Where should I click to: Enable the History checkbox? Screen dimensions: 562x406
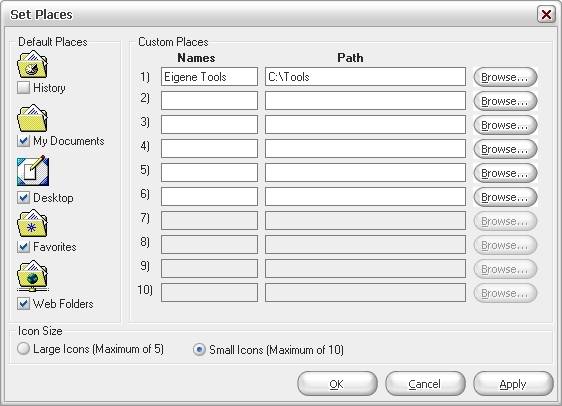[23, 88]
